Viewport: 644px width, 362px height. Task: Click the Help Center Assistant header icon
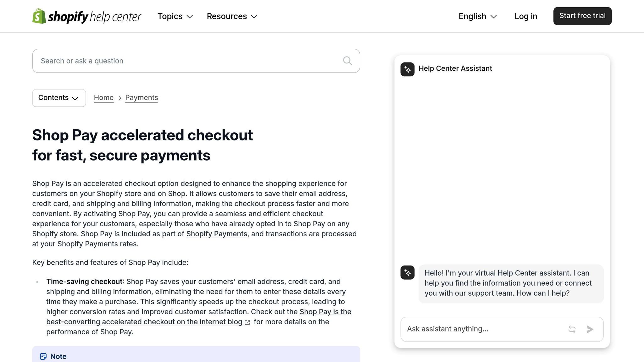coord(407,69)
